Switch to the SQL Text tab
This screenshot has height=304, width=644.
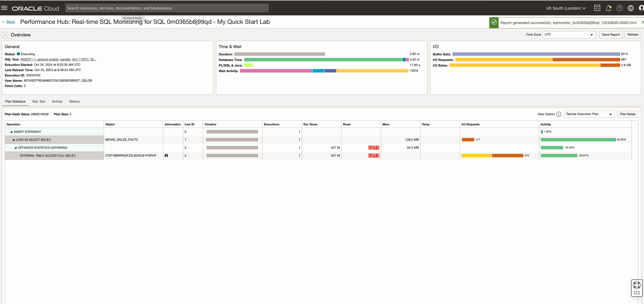pyautogui.click(x=38, y=102)
